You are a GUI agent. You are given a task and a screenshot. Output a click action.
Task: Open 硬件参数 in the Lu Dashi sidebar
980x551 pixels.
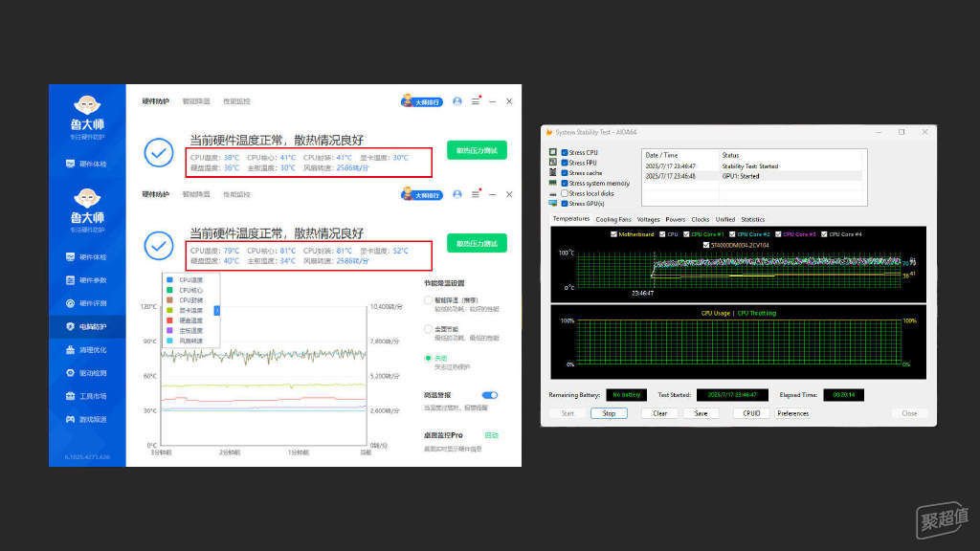coord(87,280)
